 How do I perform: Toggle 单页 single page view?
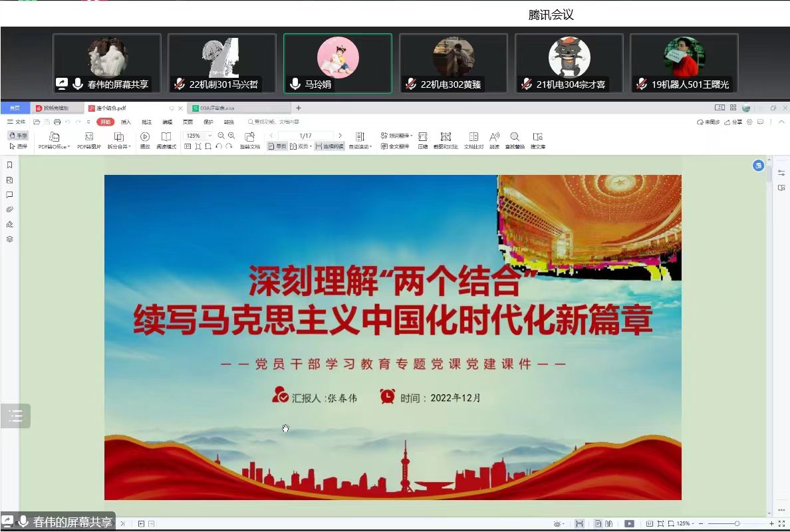(277, 146)
